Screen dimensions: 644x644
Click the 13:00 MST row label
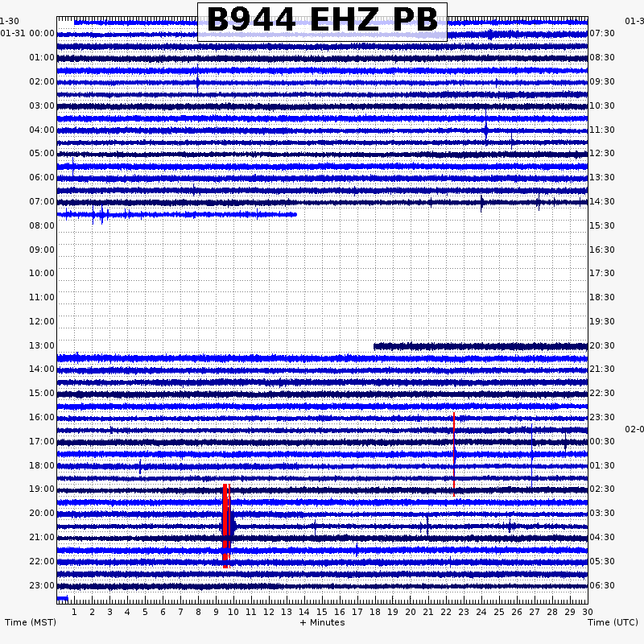point(42,345)
